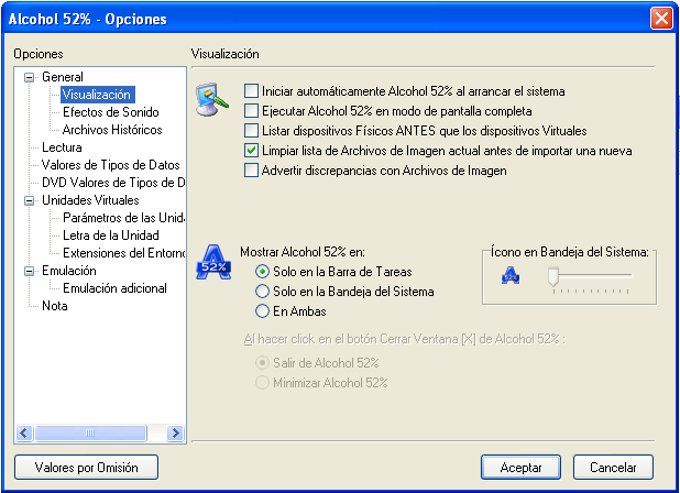Image resolution: width=680 pixels, height=493 pixels.
Task: Click the Cancelar button
Action: (x=613, y=467)
